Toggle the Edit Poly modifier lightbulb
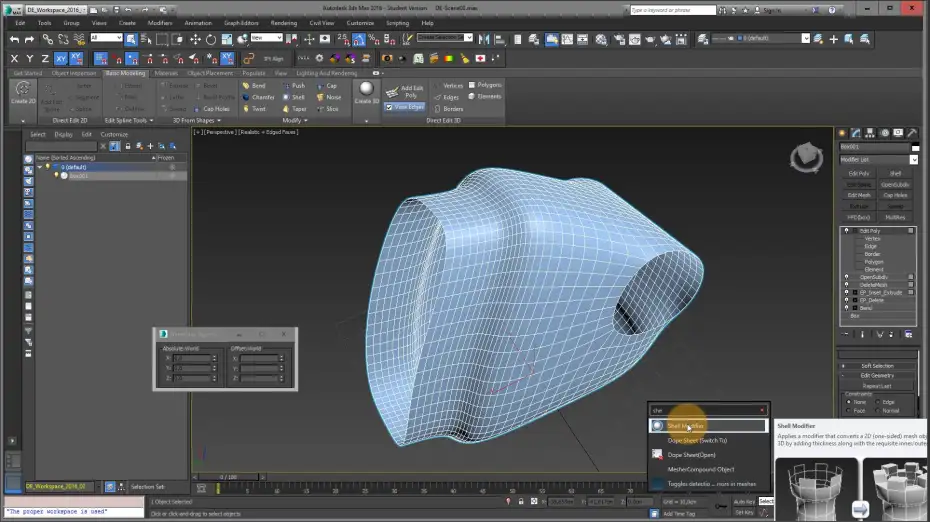The width and height of the screenshot is (930, 522). [x=846, y=231]
